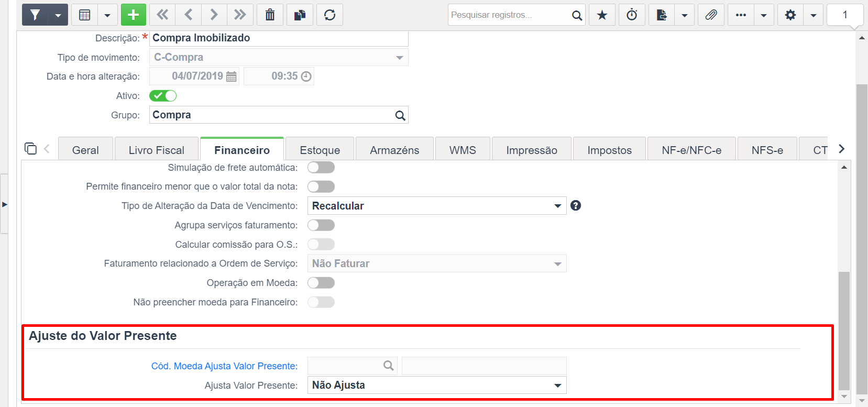Expand the settings gear dropdown arrow
Image resolution: width=868 pixels, height=407 pixels.
point(813,15)
